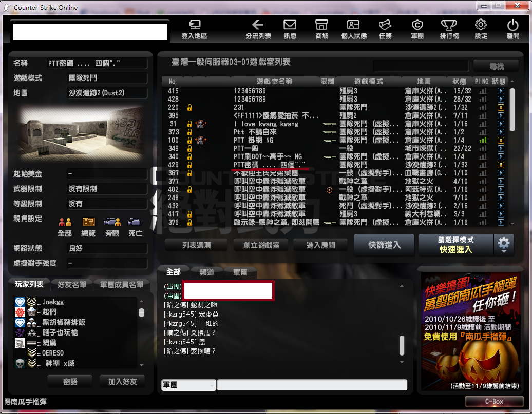This screenshot has width=532, height=414.
Task: Click the pause status icon for room 220
Action: (x=501, y=108)
